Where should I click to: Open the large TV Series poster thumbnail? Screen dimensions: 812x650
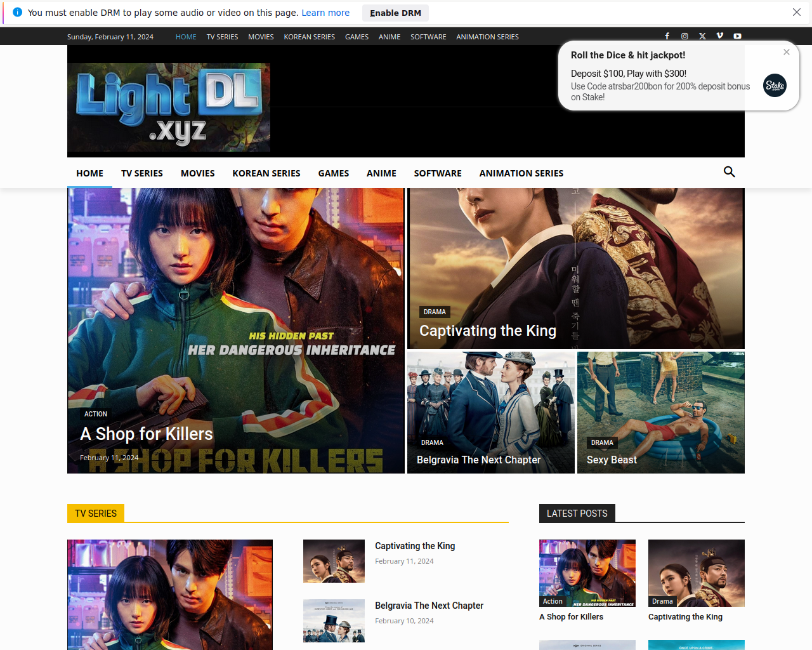170,595
